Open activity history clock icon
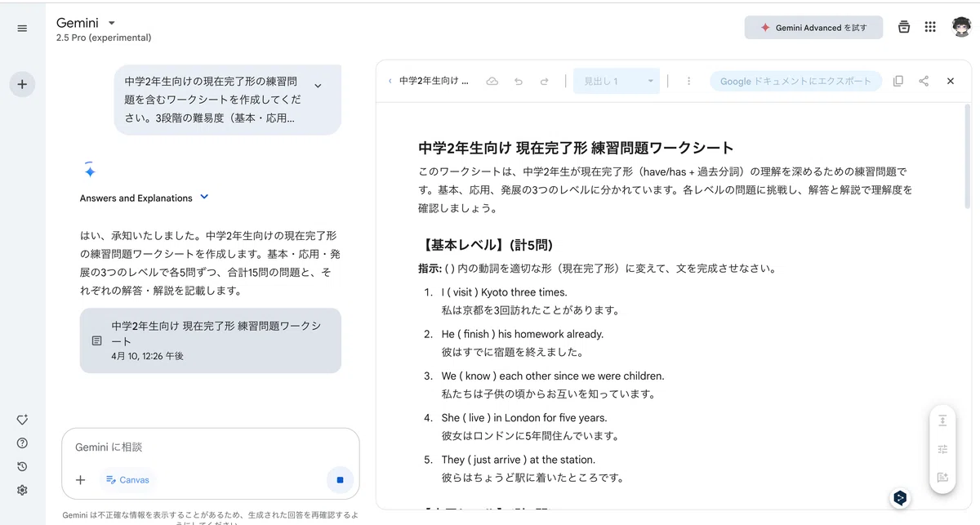The width and height of the screenshot is (980, 525). (22, 466)
